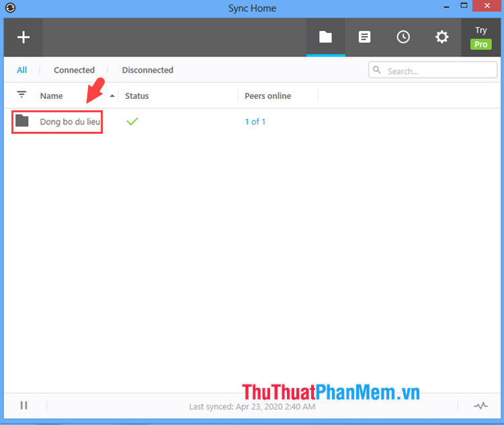Select the All filter tab
The height and width of the screenshot is (425, 504).
(22, 70)
